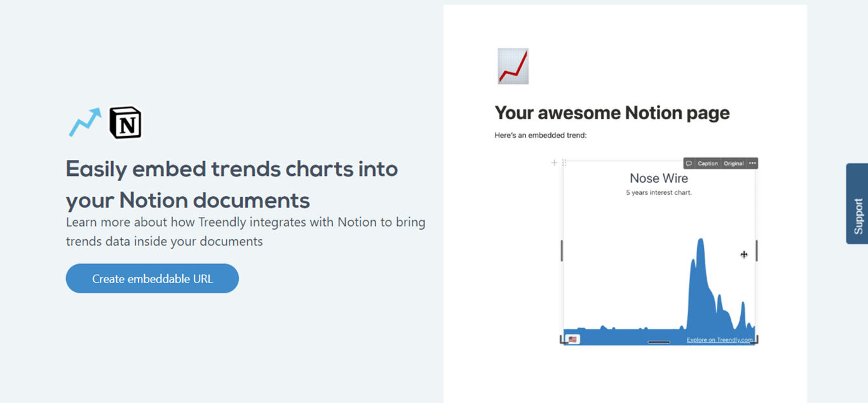Follow the Explore on Treendly.com link

click(719, 340)
